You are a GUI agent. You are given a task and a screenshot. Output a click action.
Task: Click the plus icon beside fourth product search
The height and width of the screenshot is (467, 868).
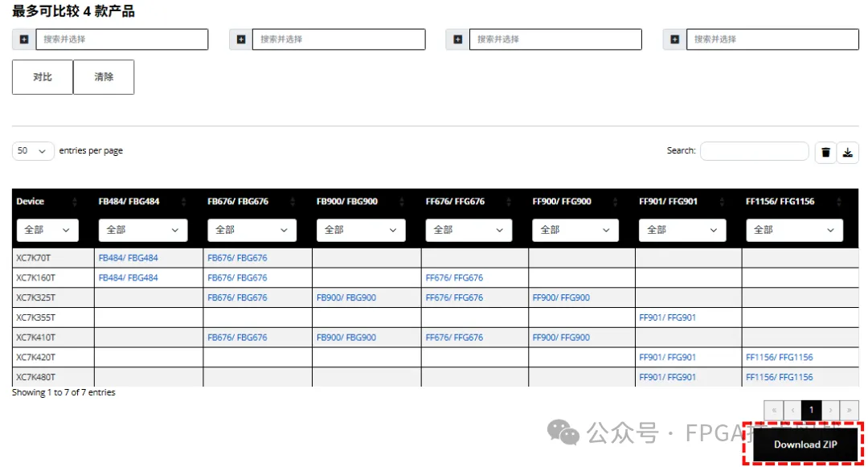pos(675,39)
